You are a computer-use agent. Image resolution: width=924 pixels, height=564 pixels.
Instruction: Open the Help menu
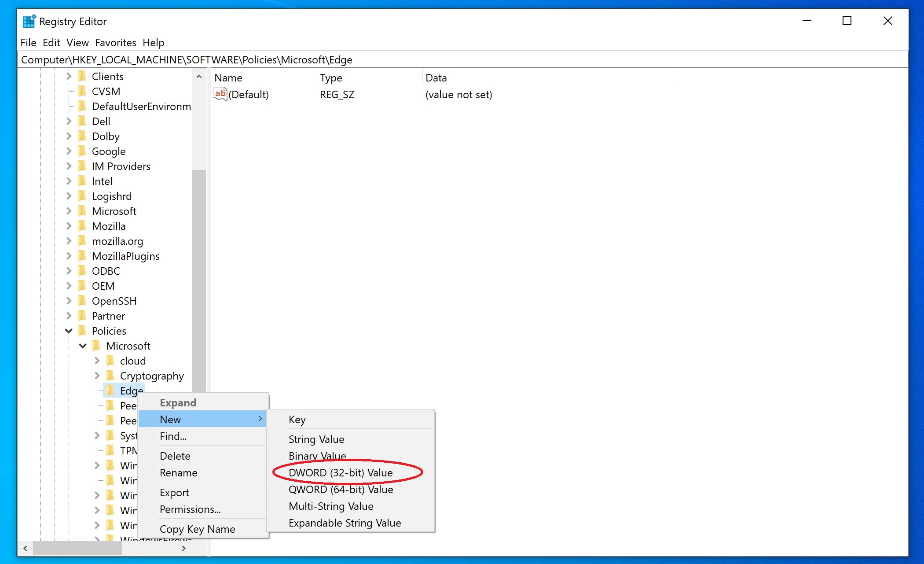pos(154,43)
